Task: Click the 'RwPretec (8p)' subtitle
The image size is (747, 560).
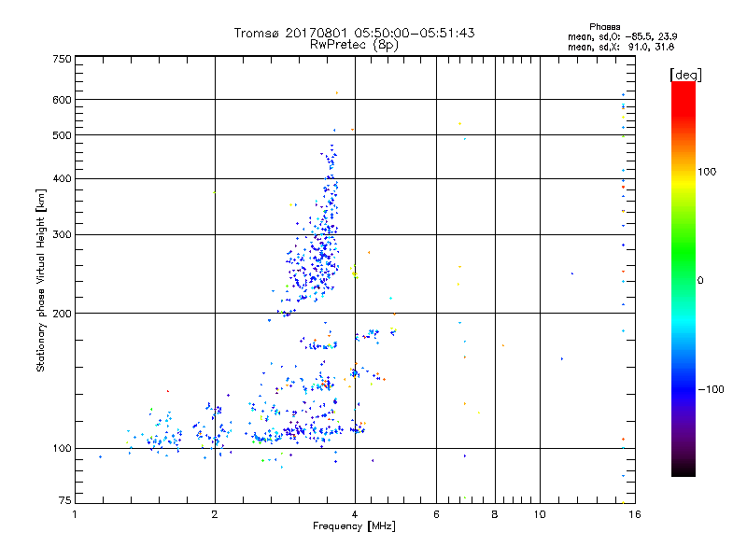Action: (x=354, y=45)
